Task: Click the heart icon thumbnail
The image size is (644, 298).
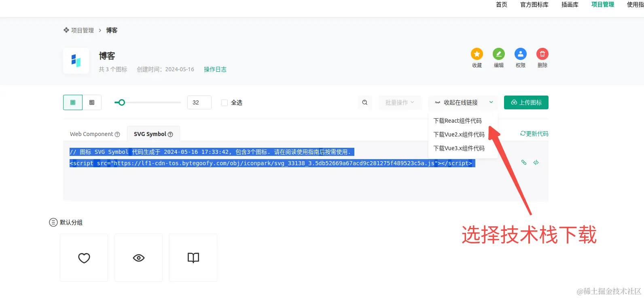Action: click(x=84, y=258)
